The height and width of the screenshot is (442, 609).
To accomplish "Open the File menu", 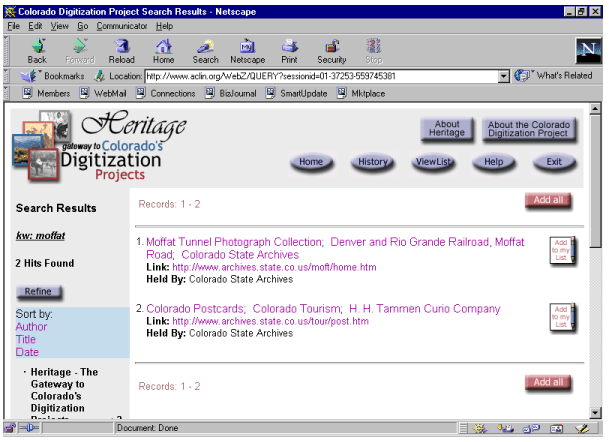I will coord(14,26).
